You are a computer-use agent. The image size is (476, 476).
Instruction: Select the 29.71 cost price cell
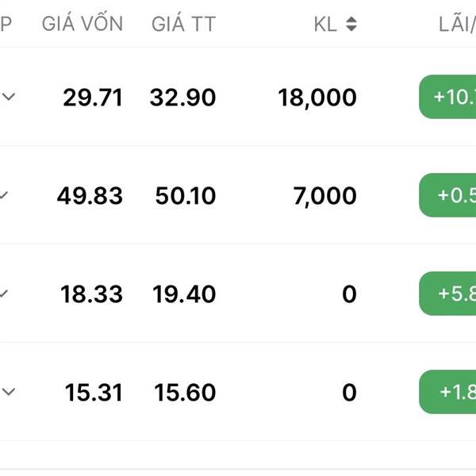[93, 98]
